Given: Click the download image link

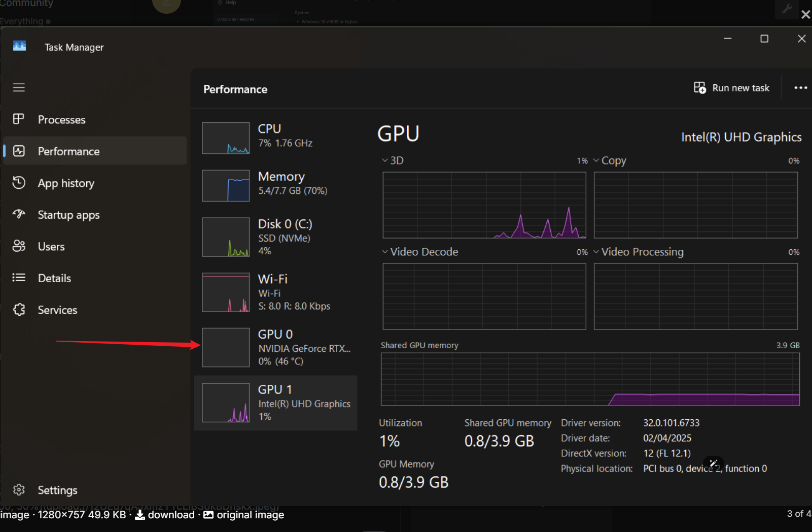Looking at the screenshot, I should pos(165,515).
